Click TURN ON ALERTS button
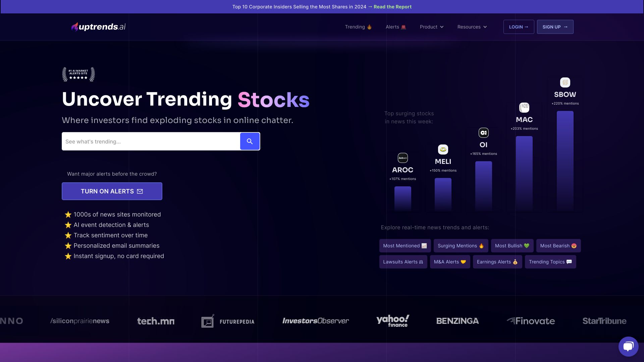The height and width of the screenshot is (362, 644). pyautogui.click(x=111, y=191)
